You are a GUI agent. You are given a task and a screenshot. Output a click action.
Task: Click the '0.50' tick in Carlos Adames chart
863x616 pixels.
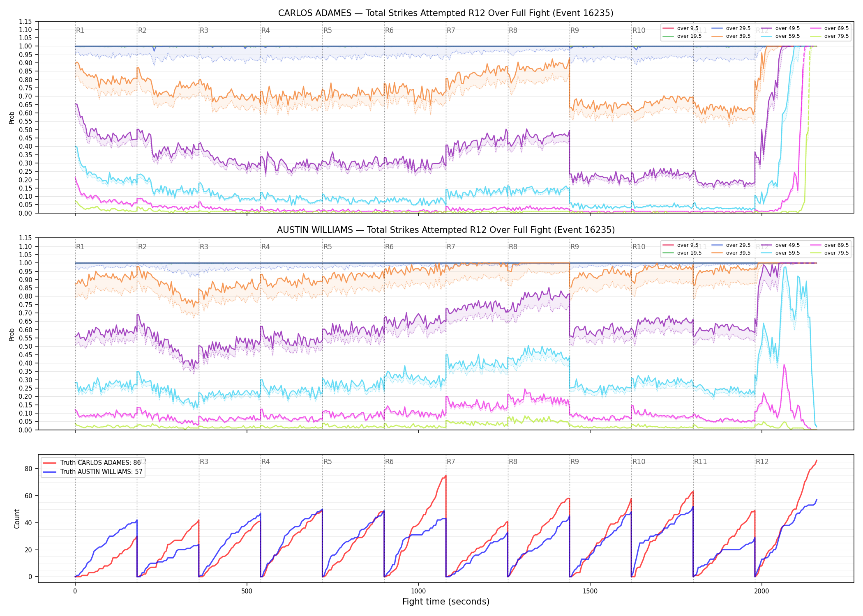tap(25, 130)
